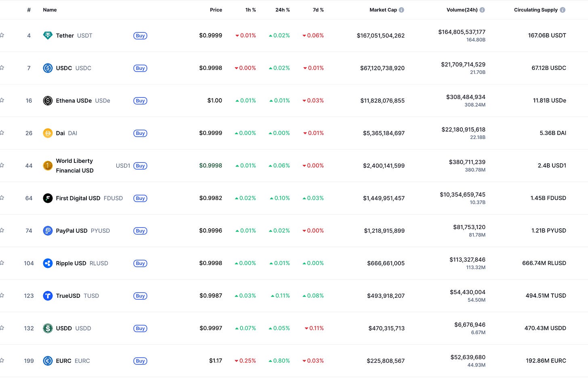Click EURC 24h change 0.80%

279,361
